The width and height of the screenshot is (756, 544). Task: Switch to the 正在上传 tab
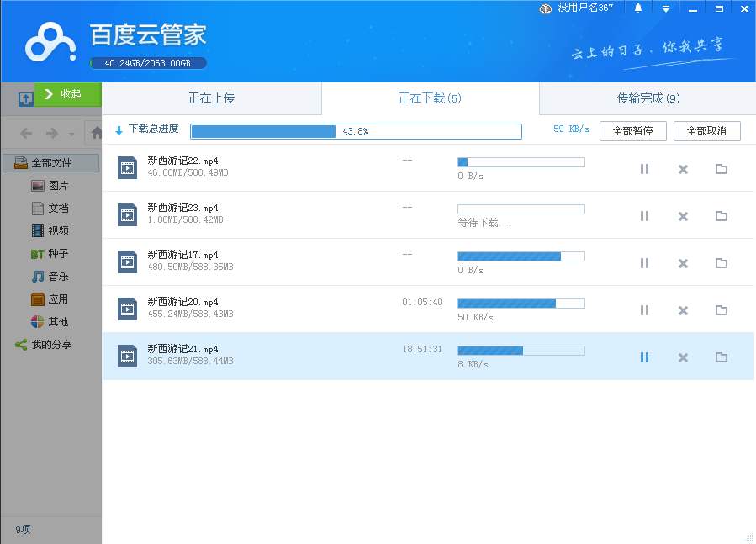point(211,98)
